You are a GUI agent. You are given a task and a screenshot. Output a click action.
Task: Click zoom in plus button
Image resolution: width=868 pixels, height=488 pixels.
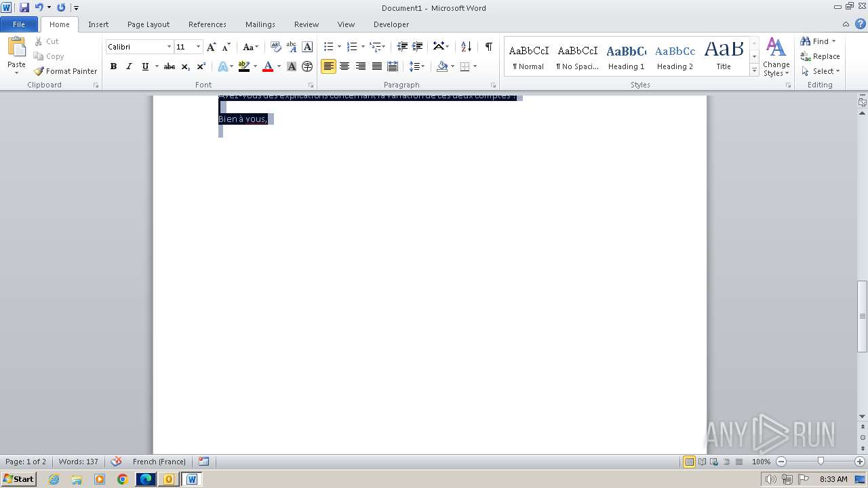pos(860,462)
